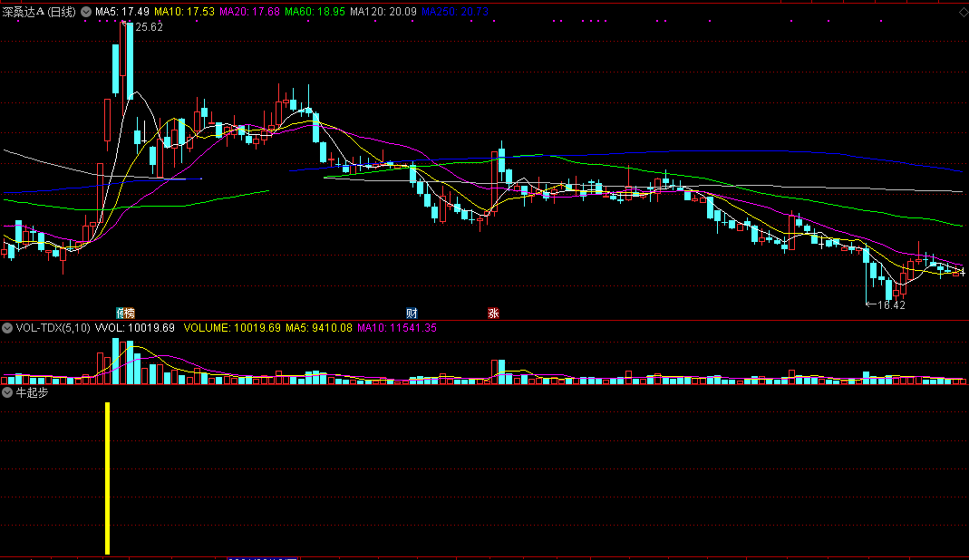This screenshot has width=969, height=560.
Task: Open the dropdown arrow beside 深桑达A (日线)
Action: (x=86, y=12)
